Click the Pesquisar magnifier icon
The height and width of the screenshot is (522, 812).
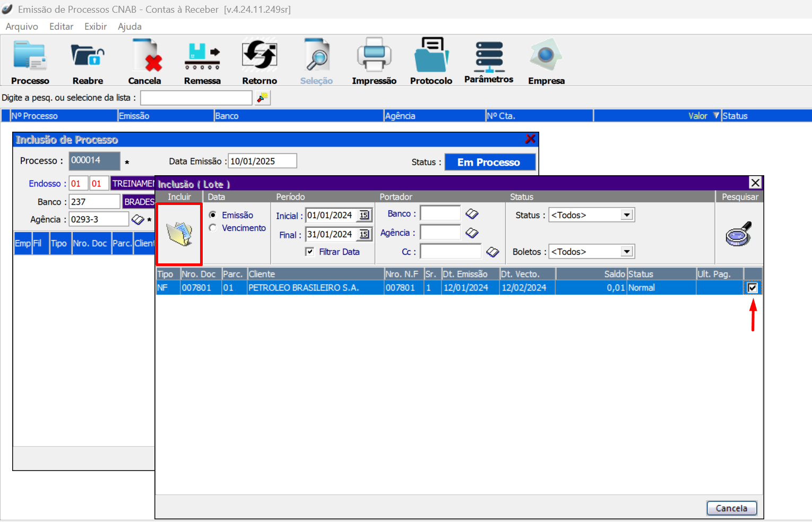pos(739,234)
